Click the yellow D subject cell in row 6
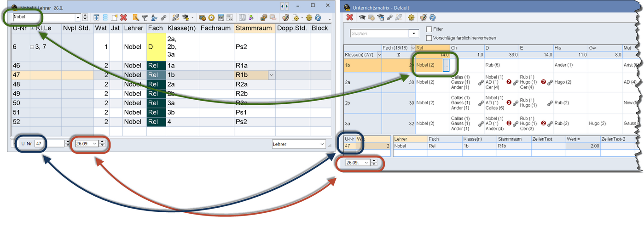This screenshot has width=644, height=244. click(156, 47)
